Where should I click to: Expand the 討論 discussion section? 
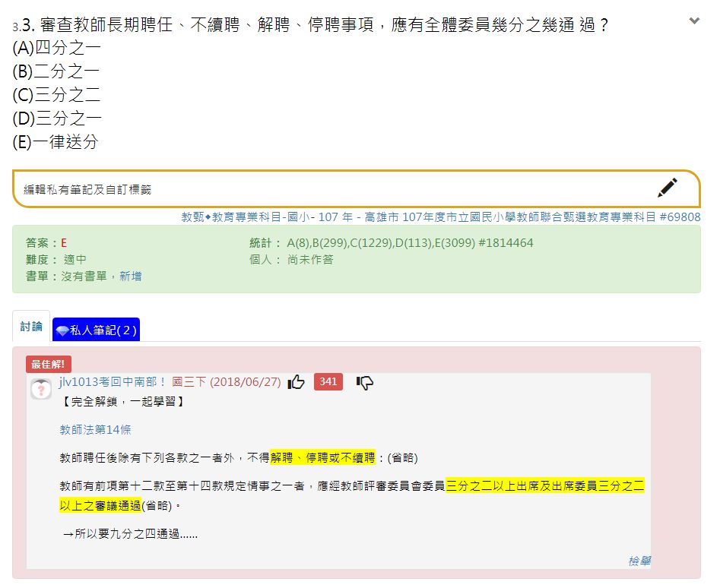coord(31,326)
